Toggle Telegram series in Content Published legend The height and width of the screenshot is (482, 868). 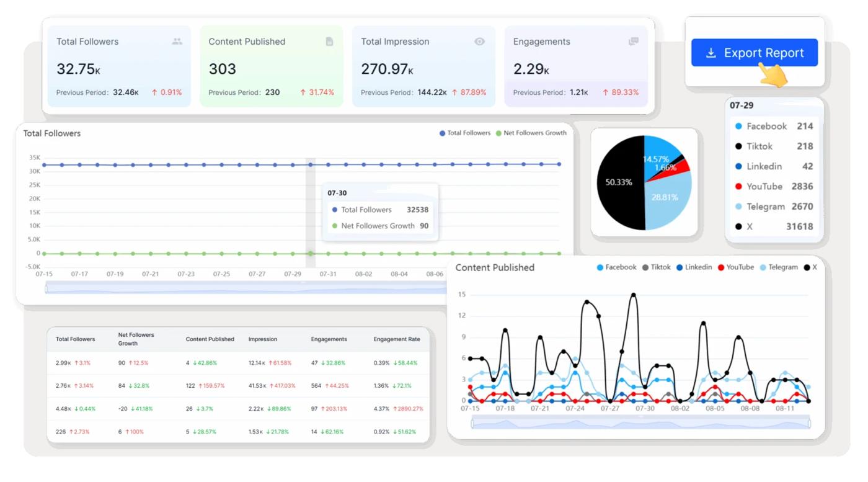coord(779,267)
